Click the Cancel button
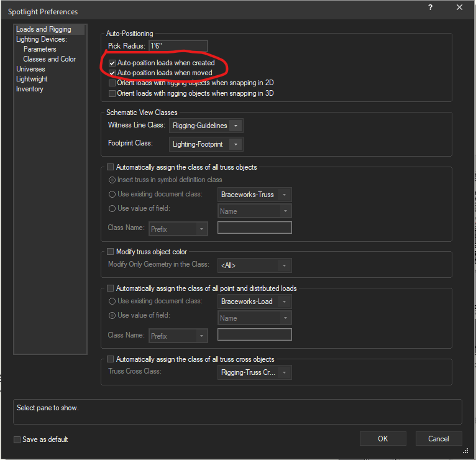 click(x=438, y=438)
